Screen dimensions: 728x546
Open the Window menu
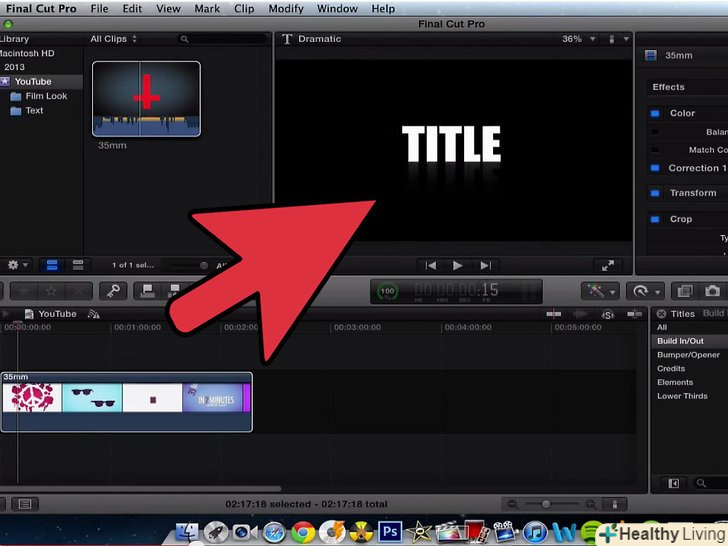pos(337,8)
